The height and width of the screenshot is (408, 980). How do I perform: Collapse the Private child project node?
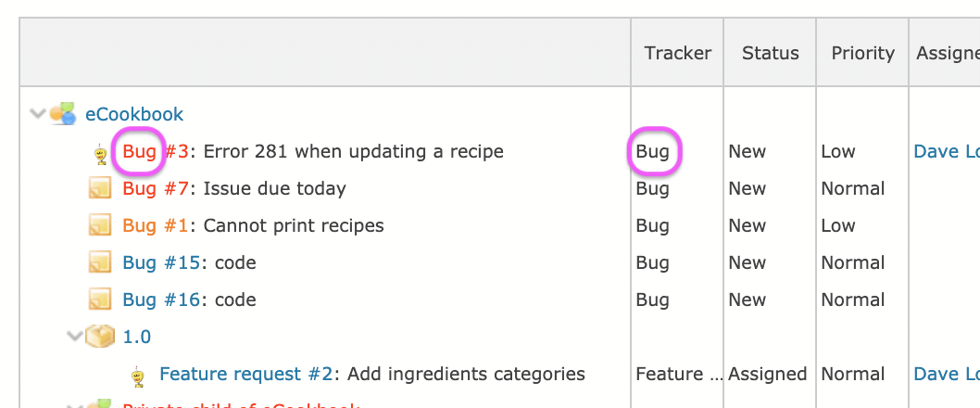click(x=75, y=404)
